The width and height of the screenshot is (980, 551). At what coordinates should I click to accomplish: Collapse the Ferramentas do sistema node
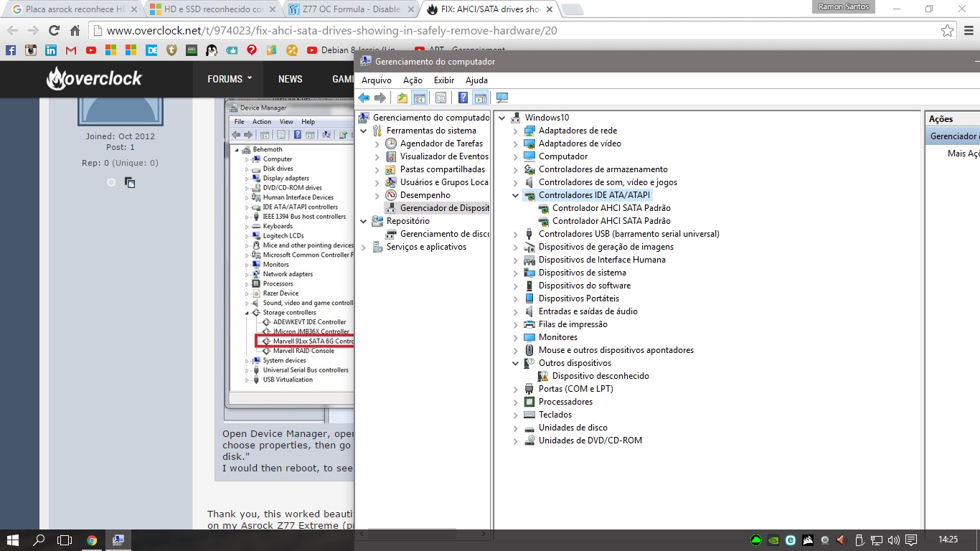click(x=364, y=131)
